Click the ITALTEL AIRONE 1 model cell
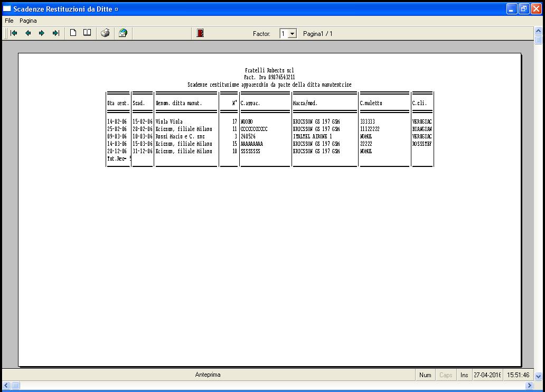The image size is (545, 392). pyautogui.click(x=313, y=136)
